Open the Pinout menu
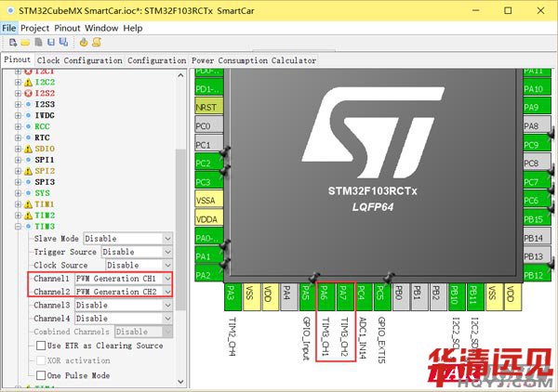The width and height of the screenshot is (558, 392). 67,28
